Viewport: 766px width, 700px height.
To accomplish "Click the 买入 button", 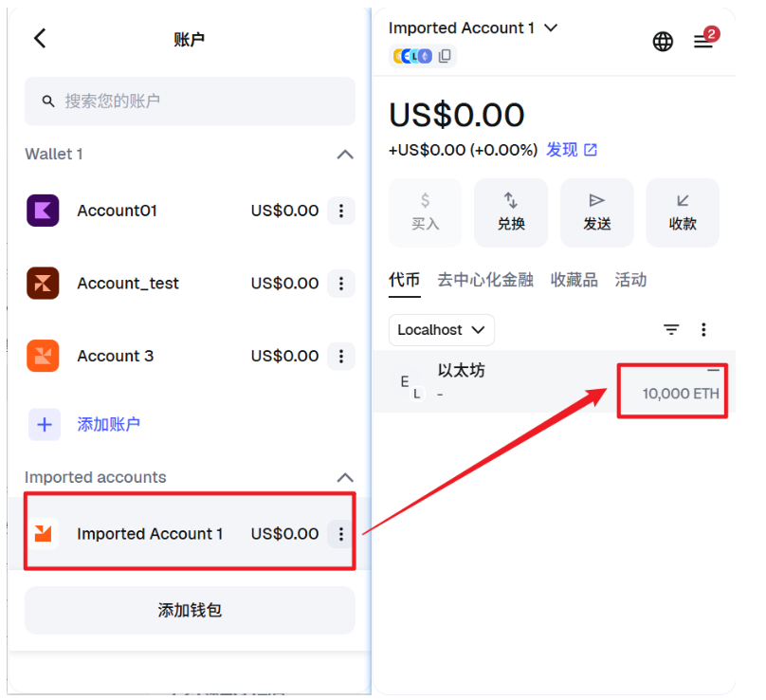I will point(425,212).
